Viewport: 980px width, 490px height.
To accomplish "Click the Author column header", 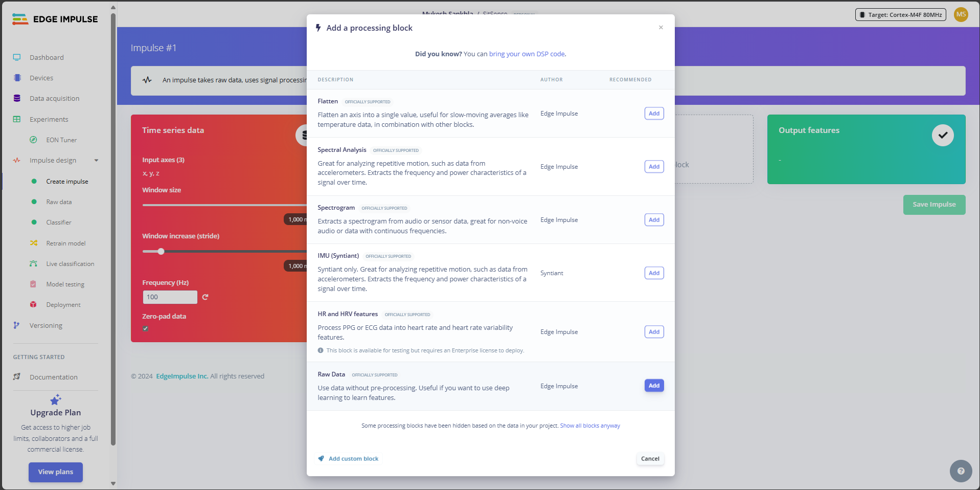I will click(x=552, y=80).
